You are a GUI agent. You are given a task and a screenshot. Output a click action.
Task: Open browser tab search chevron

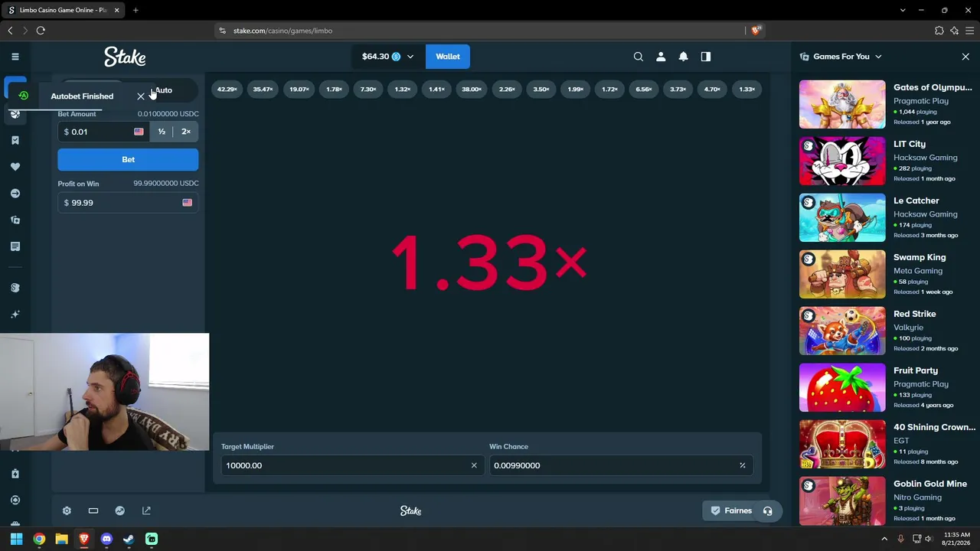coord(903,10)
